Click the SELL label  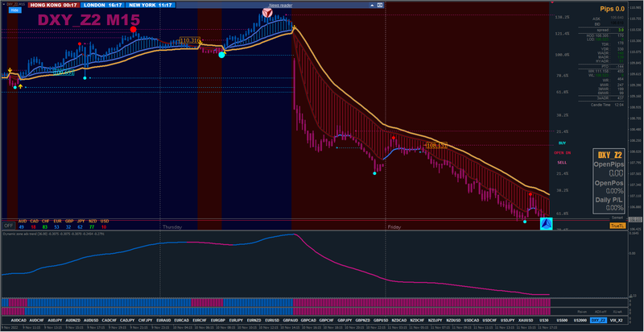click(x=562, y=163)
